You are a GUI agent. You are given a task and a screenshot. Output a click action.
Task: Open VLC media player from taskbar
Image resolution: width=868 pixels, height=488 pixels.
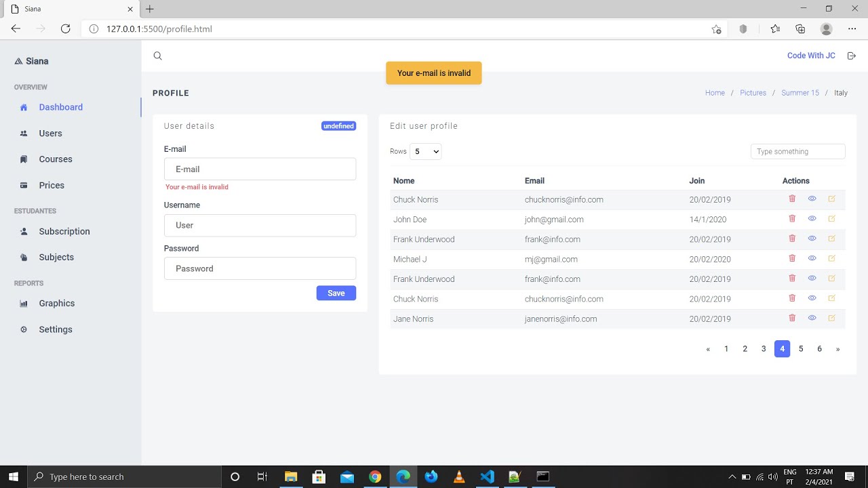point(459,476)
